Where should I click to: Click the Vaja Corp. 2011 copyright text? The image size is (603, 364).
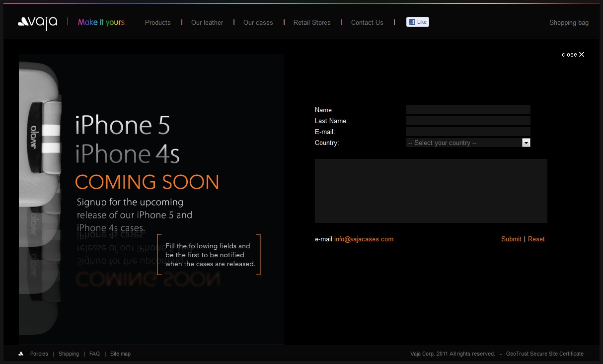coord(452,354)
